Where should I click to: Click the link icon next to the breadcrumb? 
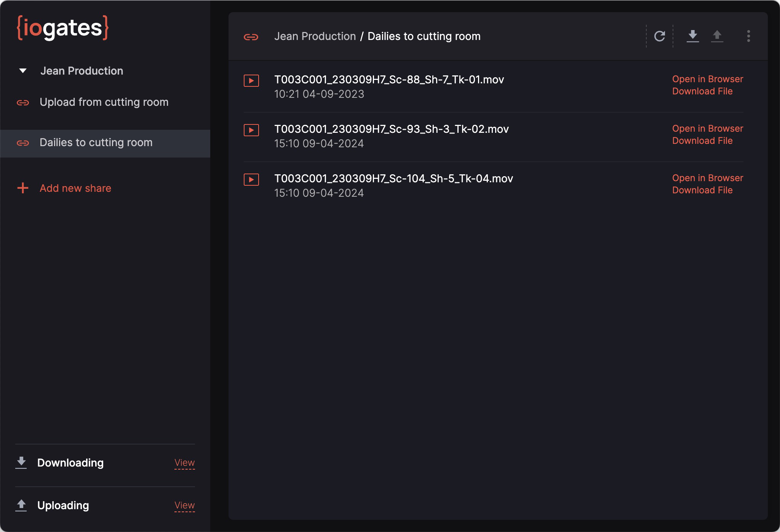coord(251,37)
